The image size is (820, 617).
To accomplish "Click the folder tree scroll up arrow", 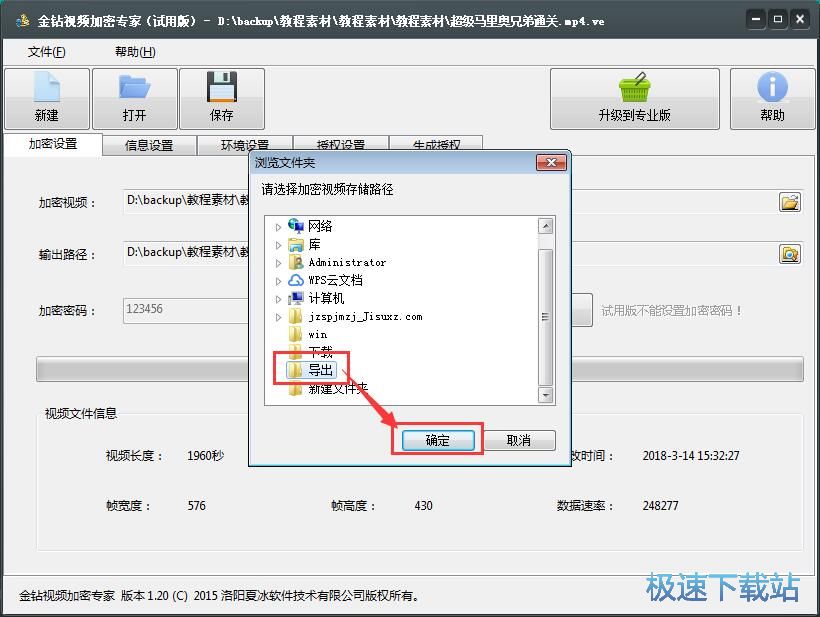I will (x=545, y=226).
